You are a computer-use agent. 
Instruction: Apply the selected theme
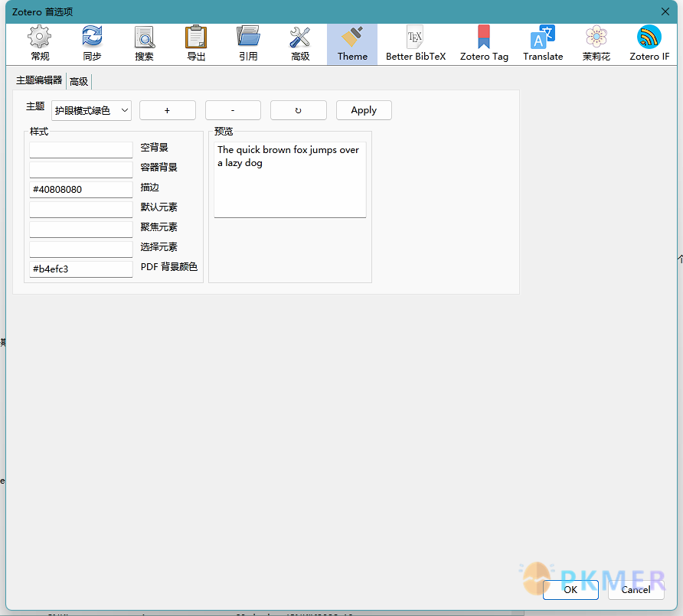[364, 111]
